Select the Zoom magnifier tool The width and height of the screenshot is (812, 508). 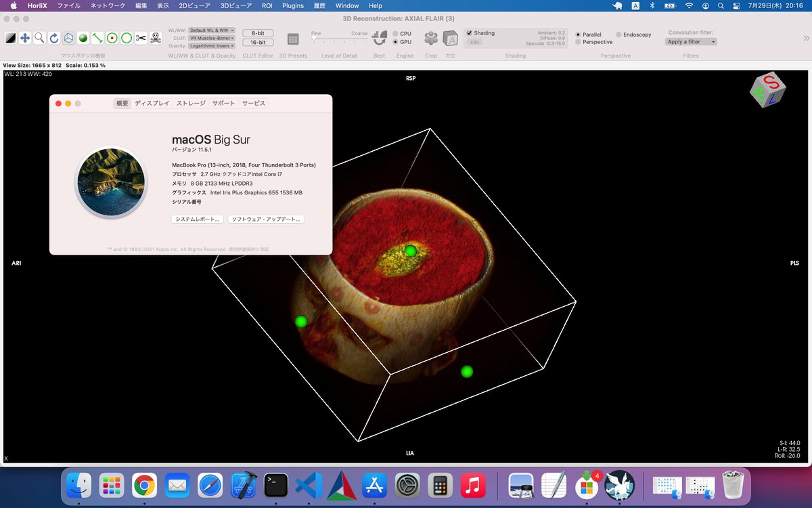(x=40, y=38)
